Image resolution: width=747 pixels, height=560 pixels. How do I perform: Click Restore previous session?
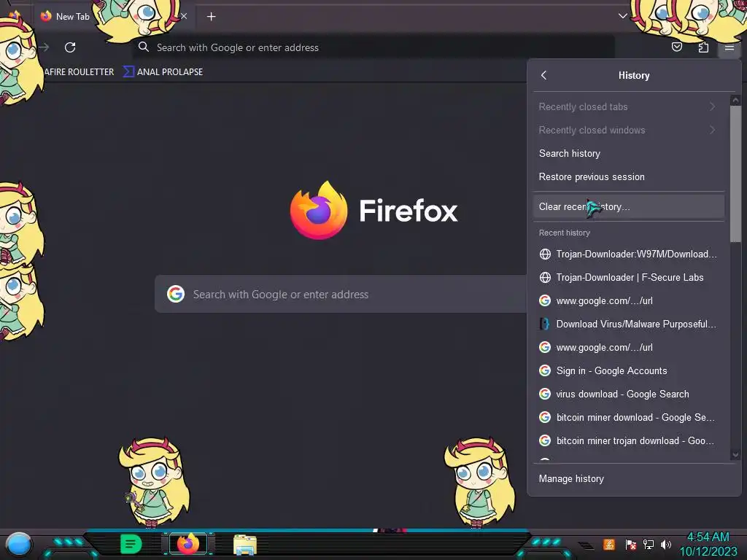pos(628,176)
